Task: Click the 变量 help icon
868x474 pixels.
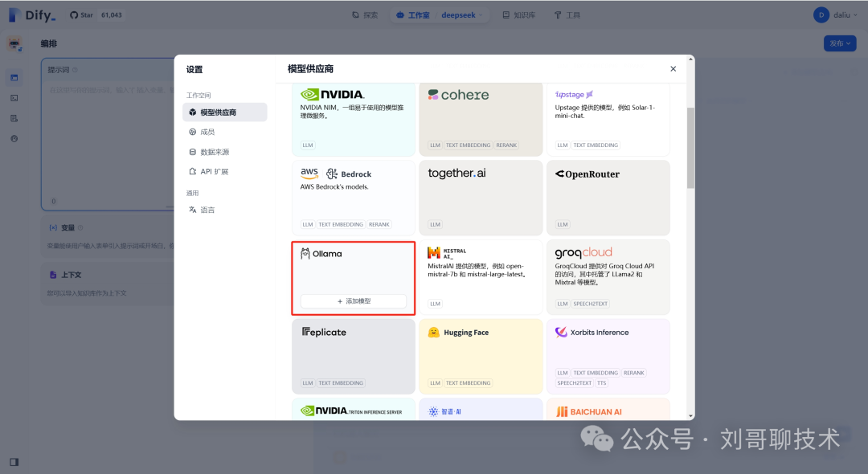Action: 80,227
